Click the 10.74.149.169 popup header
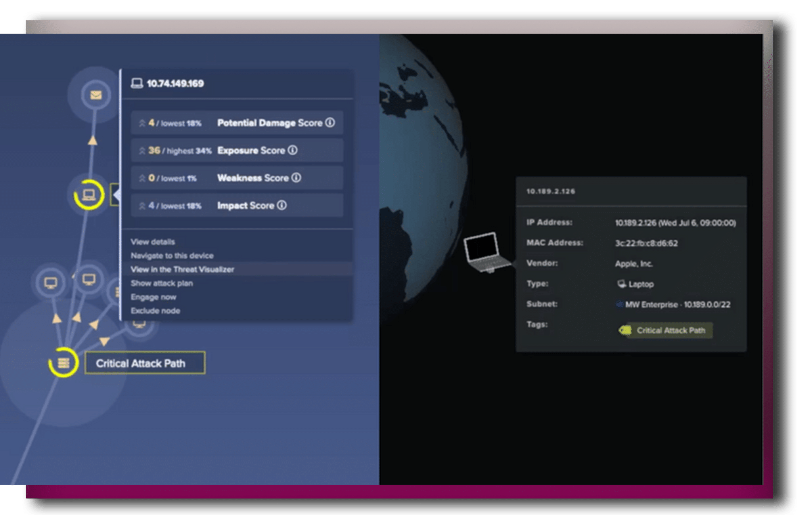812x515 pixels. point(175,84)
